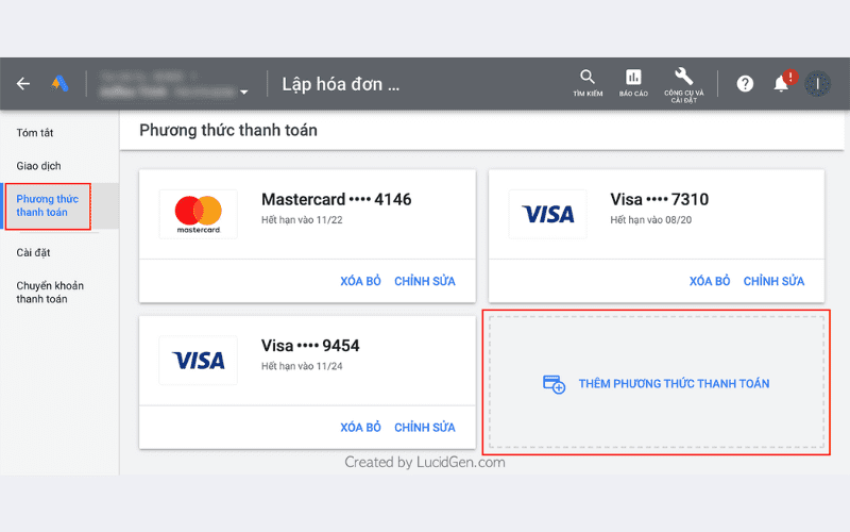Click Hết hạn vào 11/22 text
The image size is (850, 532).
point(302,220)
